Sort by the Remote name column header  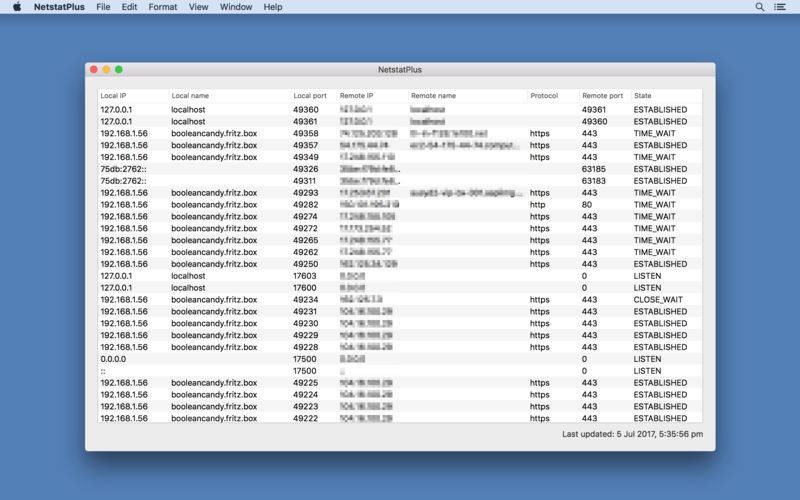pos(433,95)
